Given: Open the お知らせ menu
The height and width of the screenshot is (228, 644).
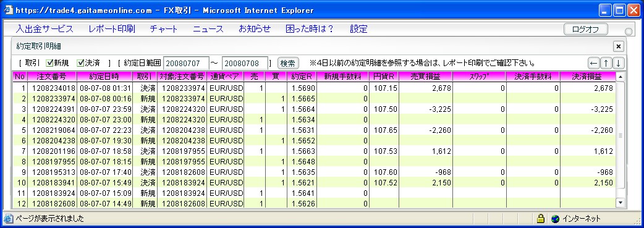Looking at the screenshot, I should tap(255, 29).
